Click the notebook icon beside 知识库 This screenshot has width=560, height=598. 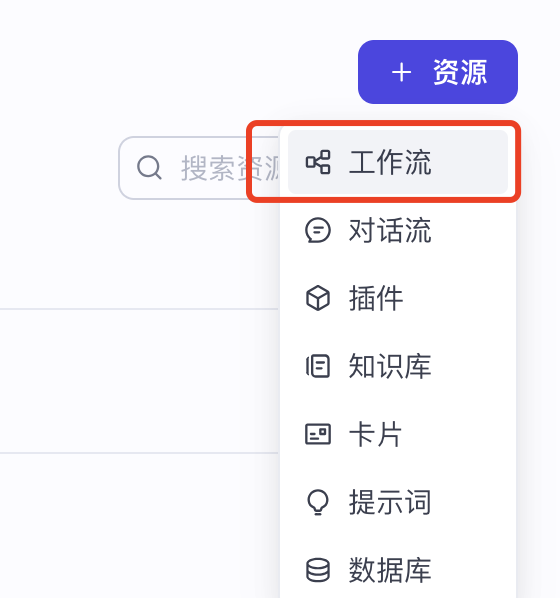coord(318,366)
